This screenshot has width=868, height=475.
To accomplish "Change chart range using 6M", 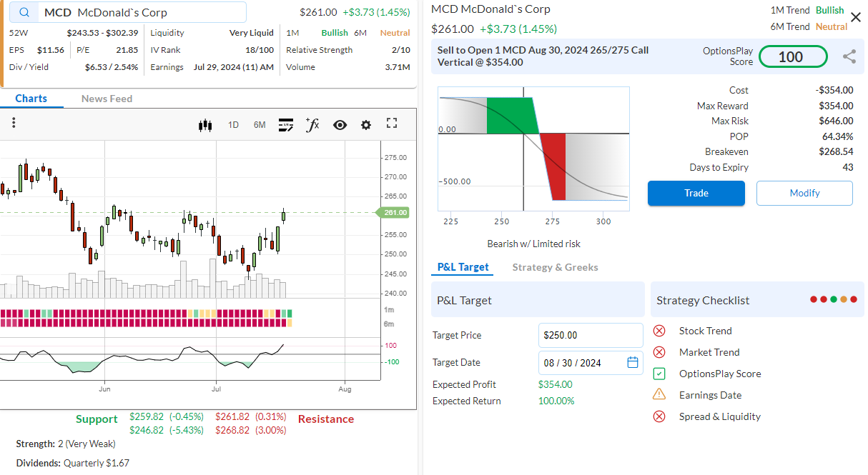I will pos(260,125).
